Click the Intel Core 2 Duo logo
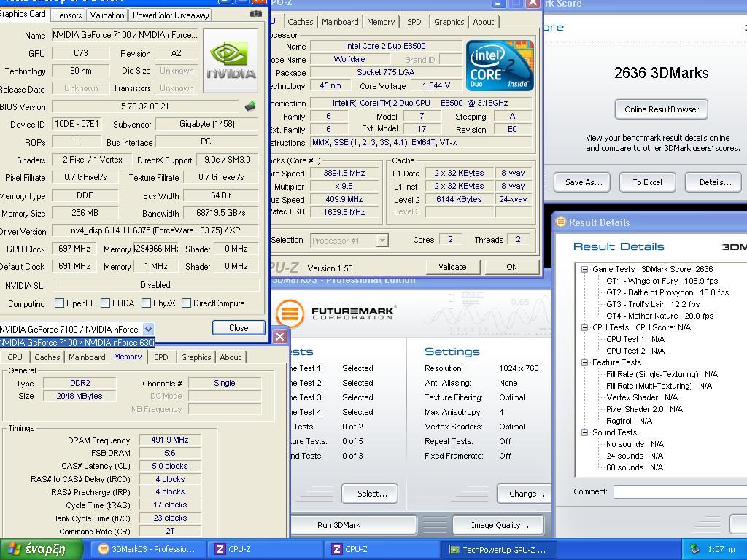Image resolution: width=747 pixels, height=560 pixels. click(500, 66)
